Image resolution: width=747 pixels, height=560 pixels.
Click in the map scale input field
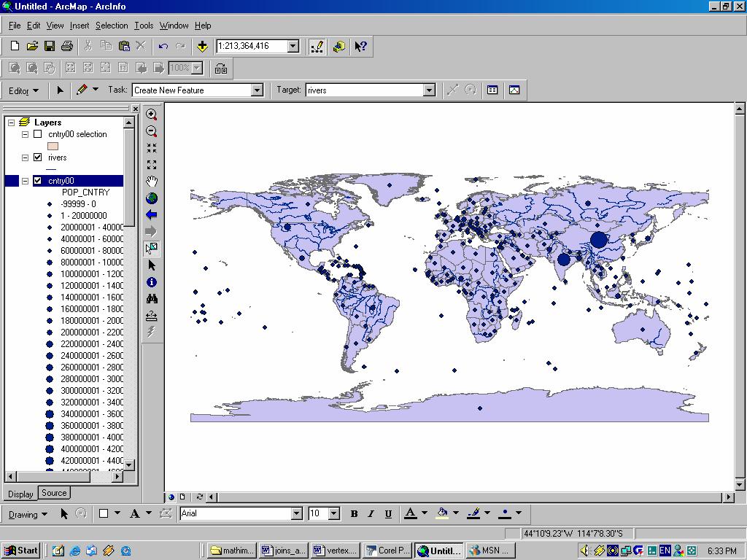(252, 46)
